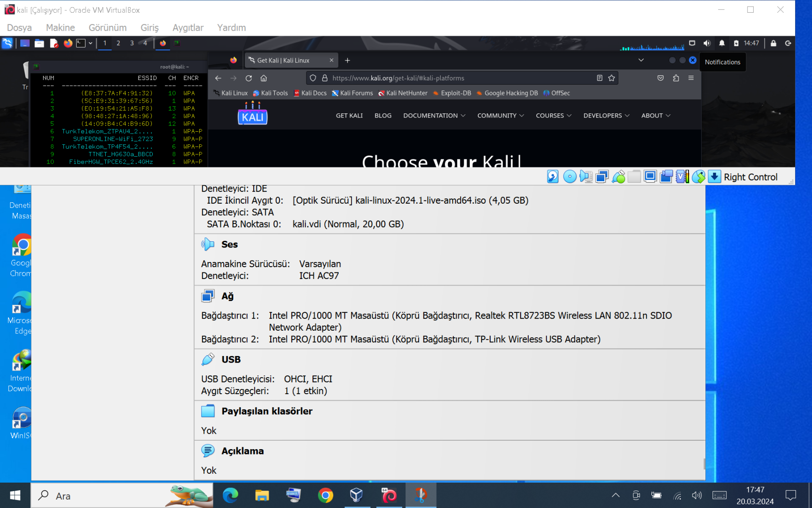812x508 pixels.
Task: Expand the DOCUMENTATION dropdown menu
Action: coord(434,116)
